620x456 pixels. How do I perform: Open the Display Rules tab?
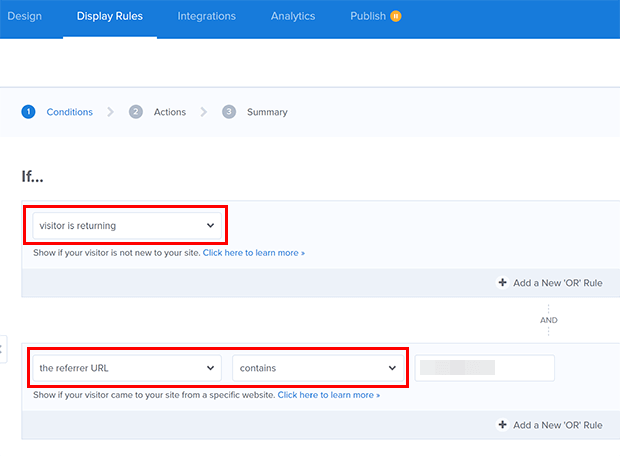pos(110,16)
